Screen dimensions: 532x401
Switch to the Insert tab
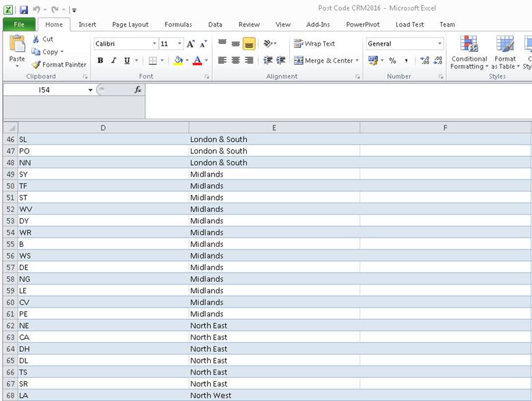pyautogui.click(x=87, y=25)
